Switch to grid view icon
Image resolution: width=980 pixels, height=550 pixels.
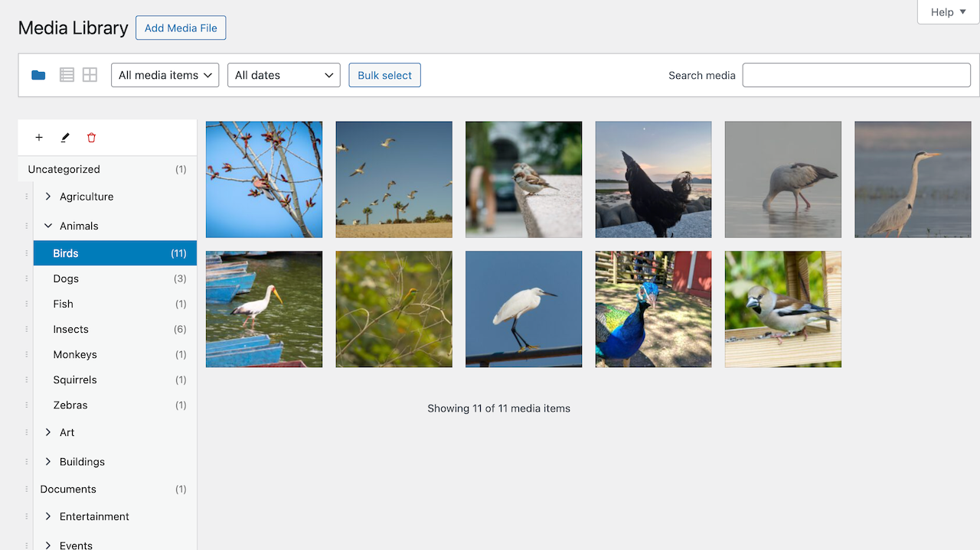(x=90, y=75)
